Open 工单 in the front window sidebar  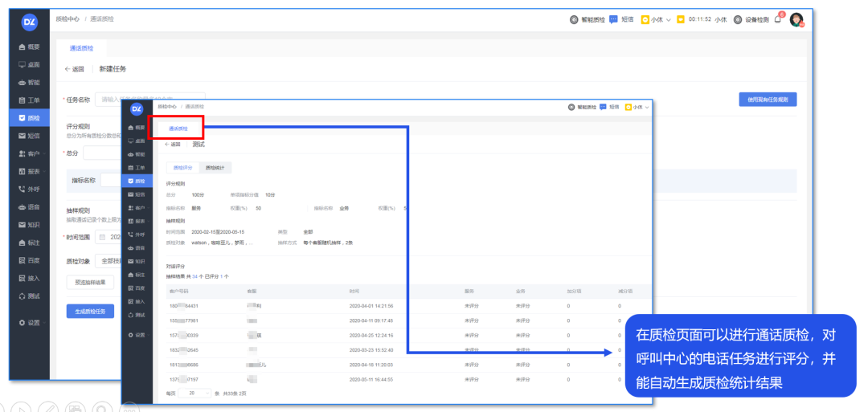click(x=137, y=168)
